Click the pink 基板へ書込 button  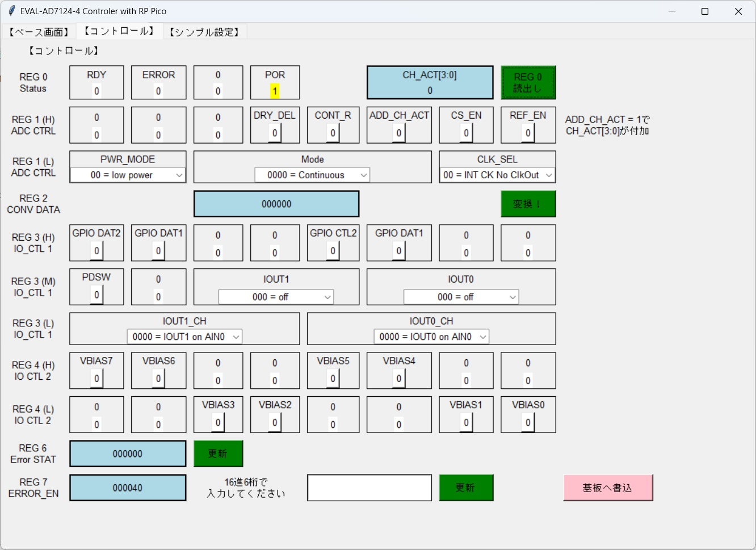pyautogui.click(x=608, y=488)
